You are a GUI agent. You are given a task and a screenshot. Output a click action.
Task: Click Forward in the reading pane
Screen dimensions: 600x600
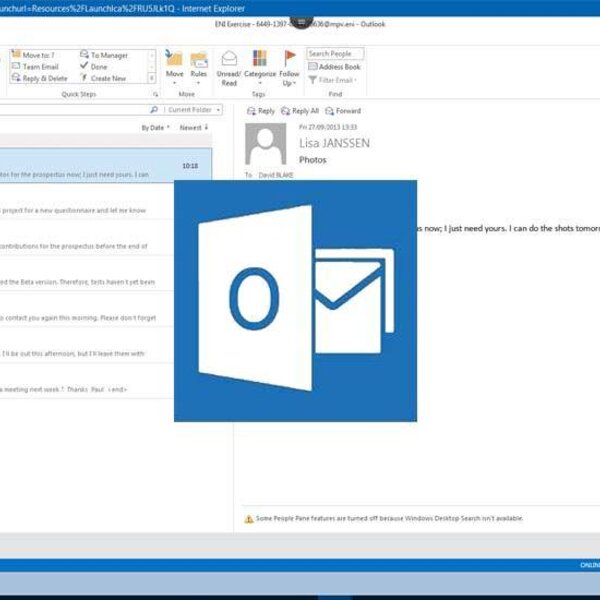coord(343,111)
